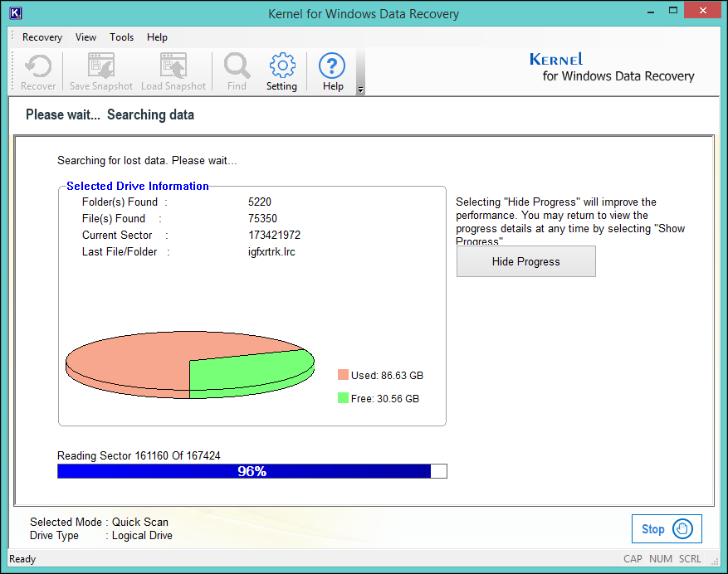The height and width of the screenshot is (574, 728).
Task: Click the Hide Progress button
Action: tap(526, 261)
